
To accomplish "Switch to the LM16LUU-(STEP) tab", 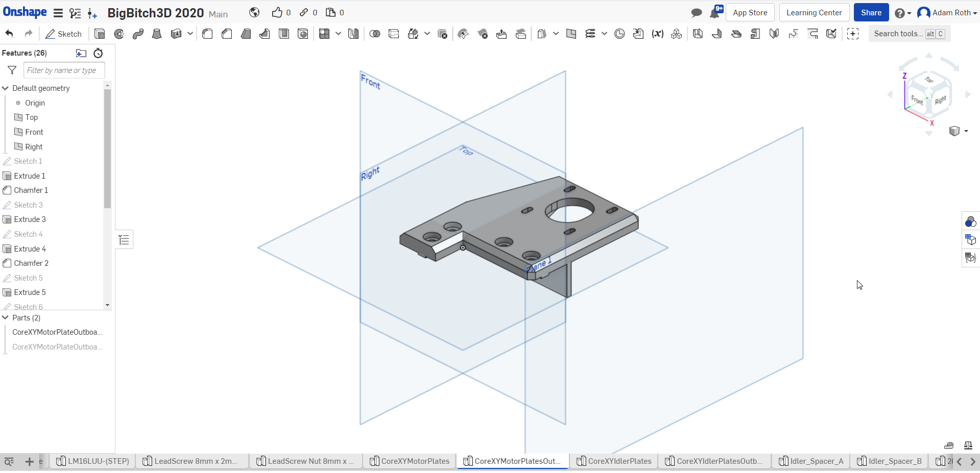I will (92, 461).
